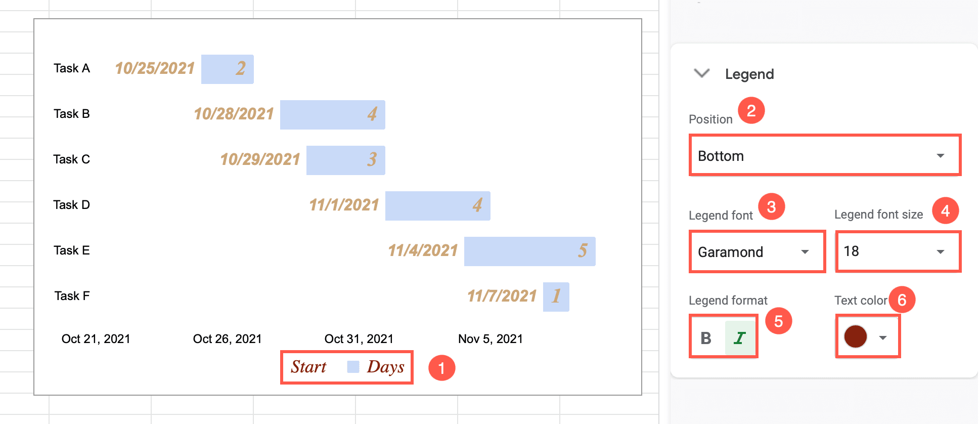Image resolution: width=980 pixels, height=424 pixels.
Task: Click the Days legend entry on the chart
Action: (386, 367)
